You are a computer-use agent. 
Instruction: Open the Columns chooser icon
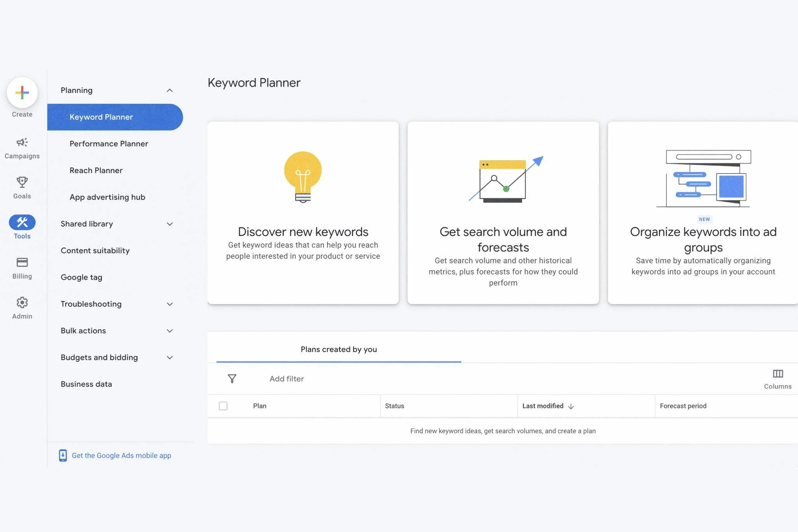pos(778,374)
